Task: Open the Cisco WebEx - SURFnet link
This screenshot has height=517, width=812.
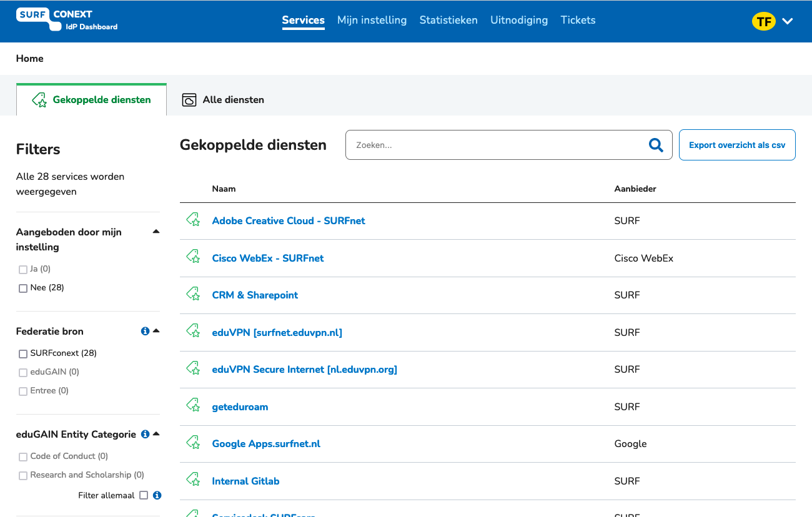Action: 268,258
